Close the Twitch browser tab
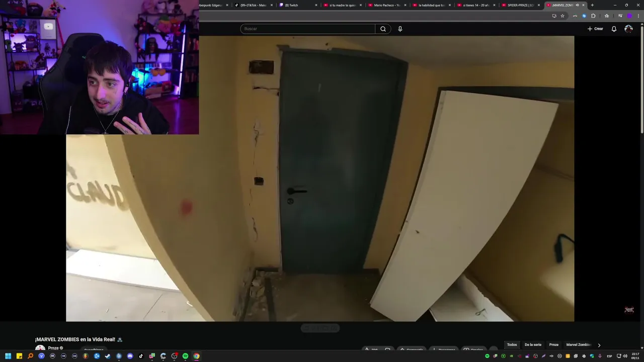This screenshot has width=644, height=362. pyautogui.click(x=316, y=5)
